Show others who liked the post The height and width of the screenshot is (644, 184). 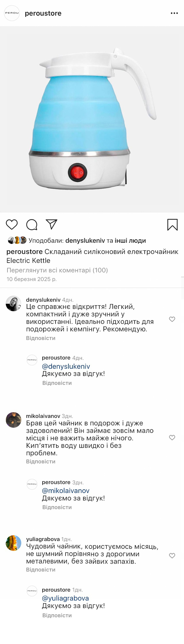(130, 240)
